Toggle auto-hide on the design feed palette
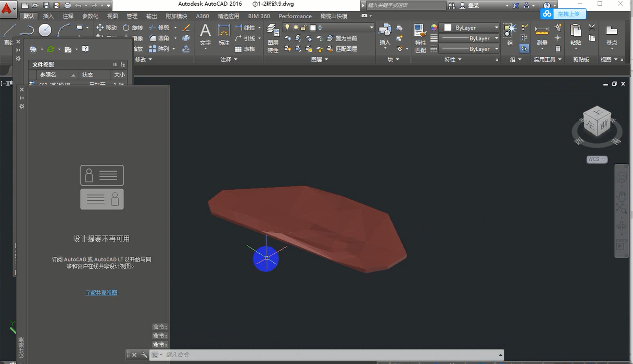This screenshot has height=364, width=633. [22, 98]
